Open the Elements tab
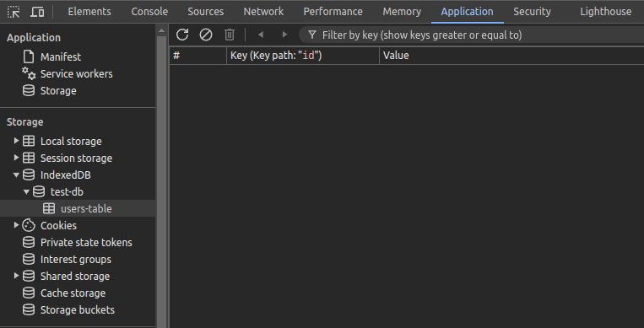 click(89, 12)
